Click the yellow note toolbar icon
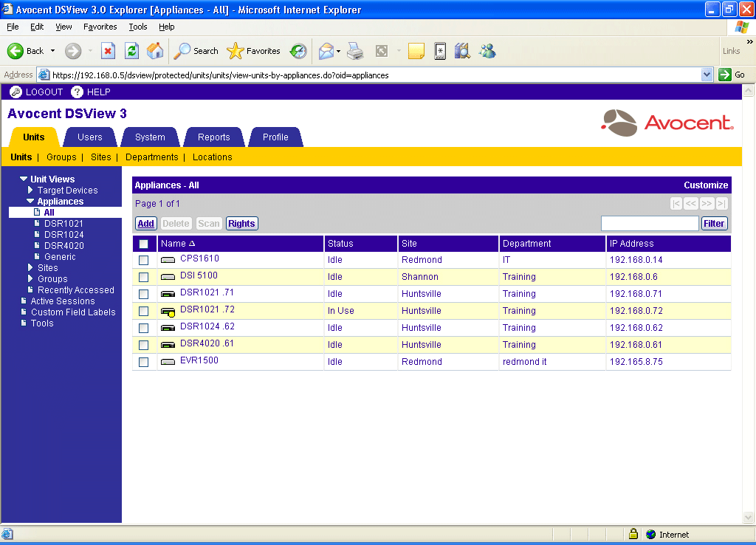Screen dimensions: 756x545 416,51
